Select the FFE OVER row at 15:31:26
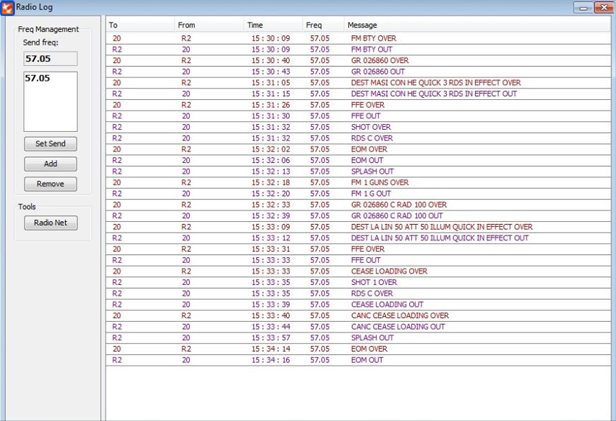The height and width of the screenshot is (421, 616). (x=358, y=105)
